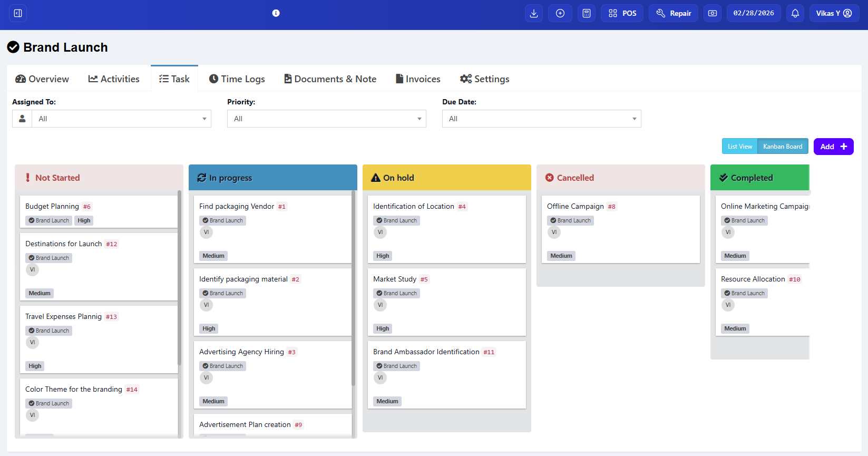The height and width of the screenshot is (456, 868).
Task: Click the Completed double-check icon
Action: (x=724, y=178)
